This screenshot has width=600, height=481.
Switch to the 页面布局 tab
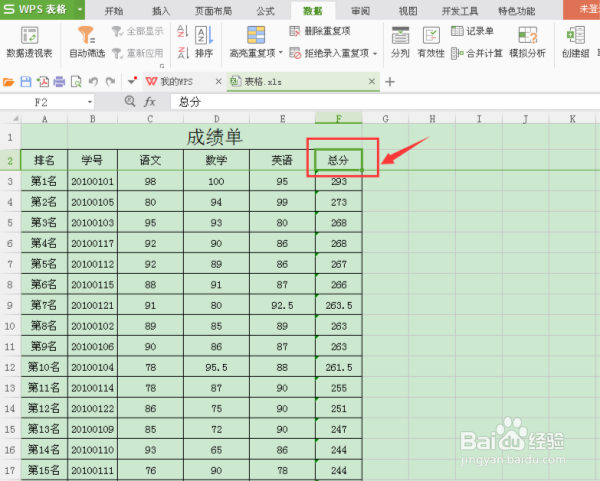click(214, 11)
